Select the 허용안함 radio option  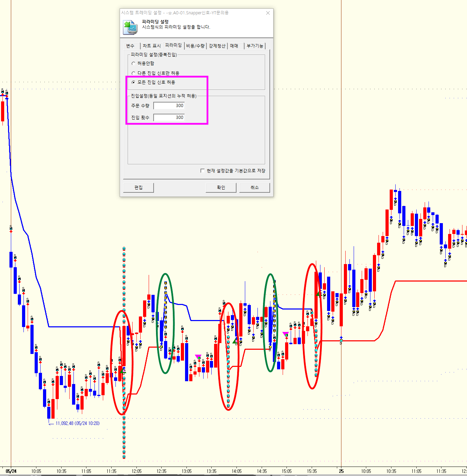[x=133, y=63]
